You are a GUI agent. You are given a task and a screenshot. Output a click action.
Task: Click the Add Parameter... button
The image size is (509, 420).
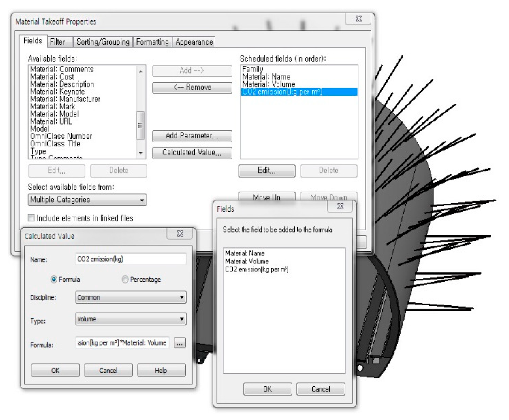coord(192,136)
